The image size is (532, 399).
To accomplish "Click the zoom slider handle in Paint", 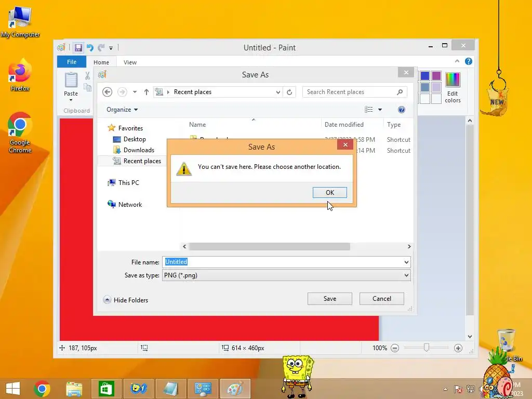I will (x=427, y=348).
